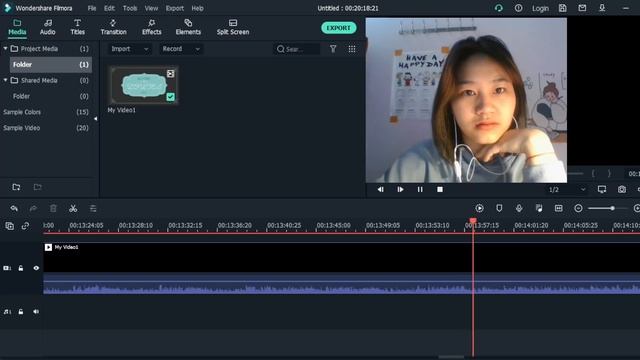Collapse the media library side panel arrow

[x=96, y=119]
